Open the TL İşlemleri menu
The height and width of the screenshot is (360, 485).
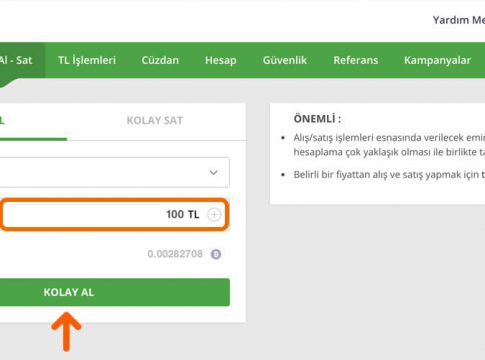pyautogui.click(x=87, y=60)
